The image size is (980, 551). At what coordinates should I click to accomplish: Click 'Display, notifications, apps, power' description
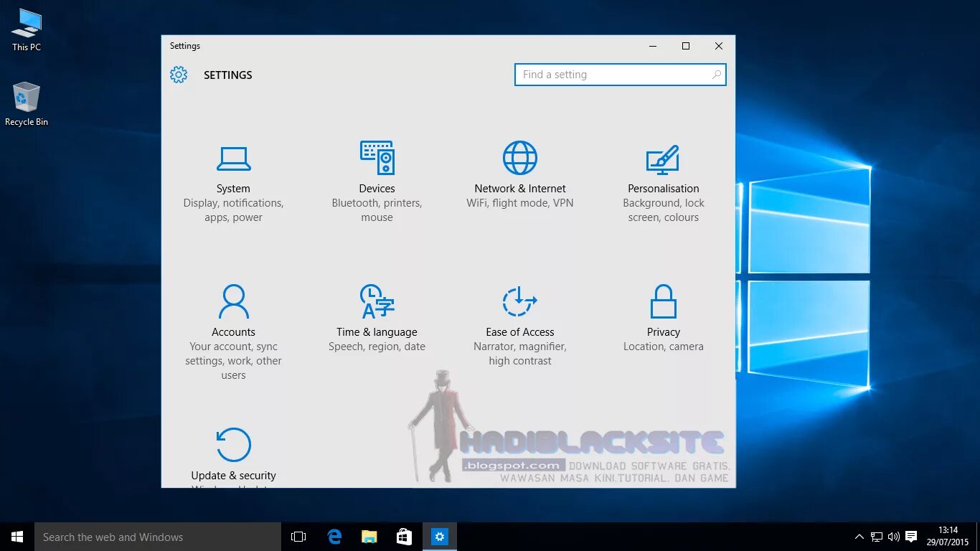pos(233,210)
